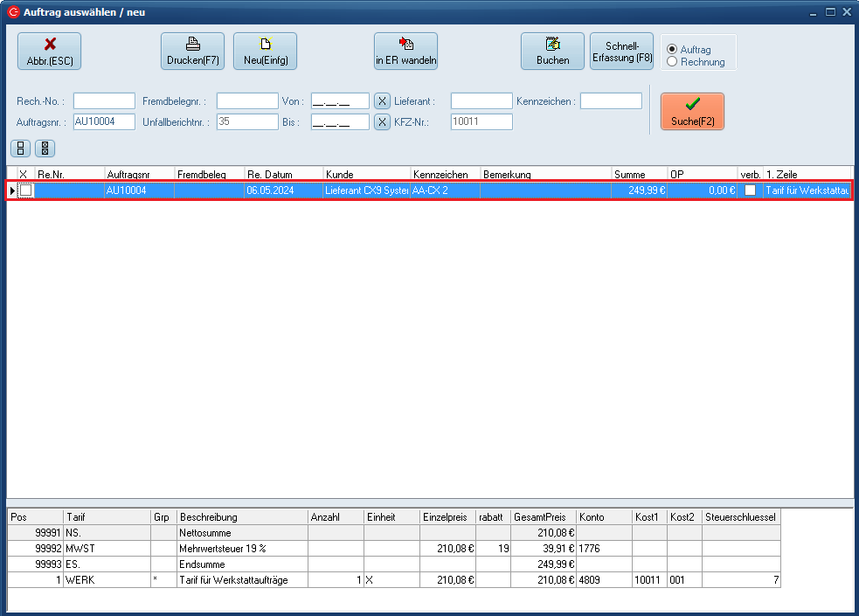Select the Auftrag radio option

[672, 50]
